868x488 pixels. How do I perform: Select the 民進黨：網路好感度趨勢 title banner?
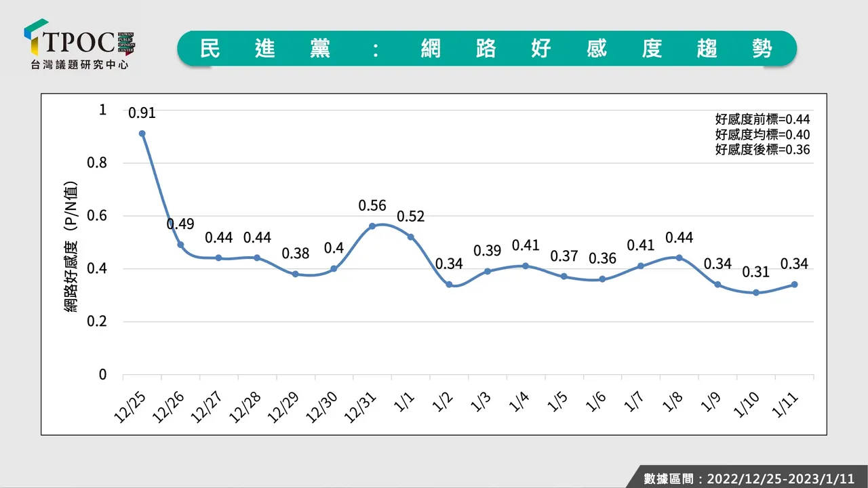coord(486,49)
